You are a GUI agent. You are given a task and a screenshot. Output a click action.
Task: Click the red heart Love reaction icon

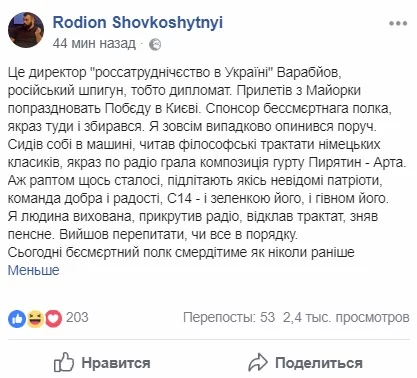point(53,318)
